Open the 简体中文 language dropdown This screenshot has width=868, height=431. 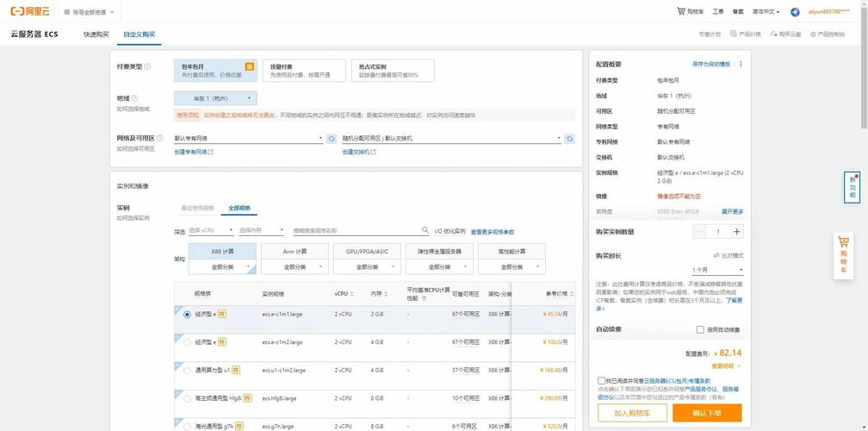(x=766, y=11)
